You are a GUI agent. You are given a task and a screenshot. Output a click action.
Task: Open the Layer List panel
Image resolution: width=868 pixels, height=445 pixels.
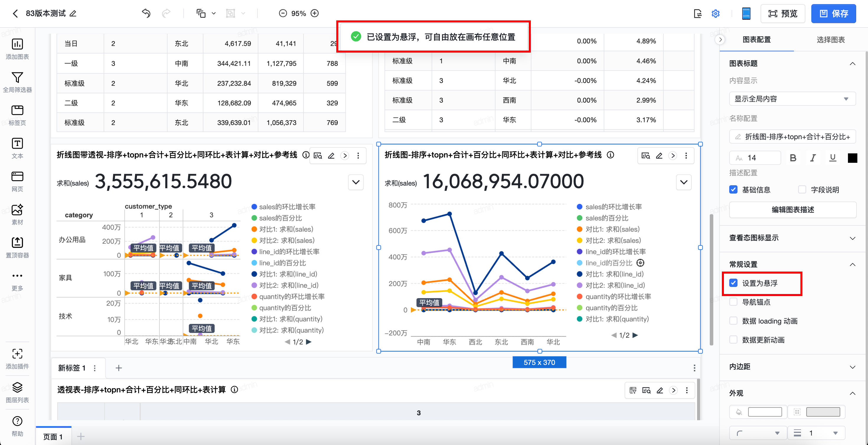(17, 392)
